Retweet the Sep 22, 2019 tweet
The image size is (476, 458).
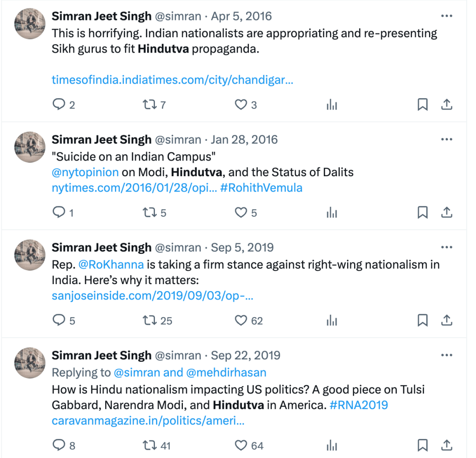[x=149, y=445]
